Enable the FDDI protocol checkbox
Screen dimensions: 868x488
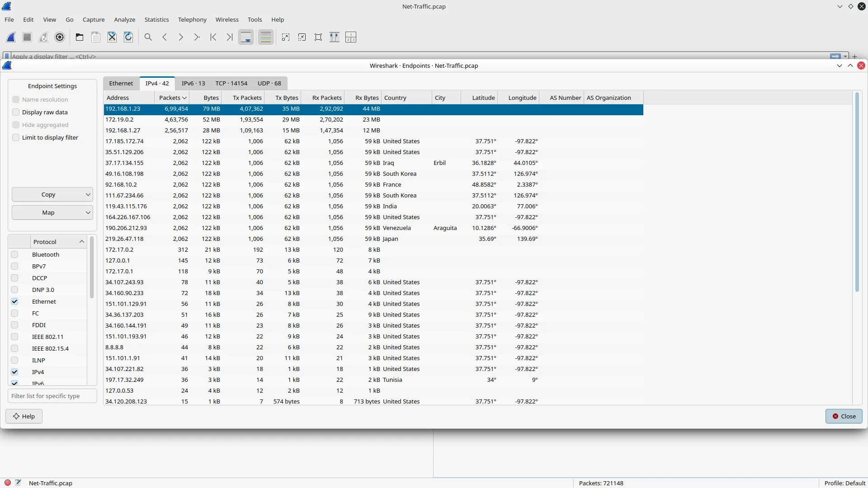pyautogui.click(x=14, y=325)
